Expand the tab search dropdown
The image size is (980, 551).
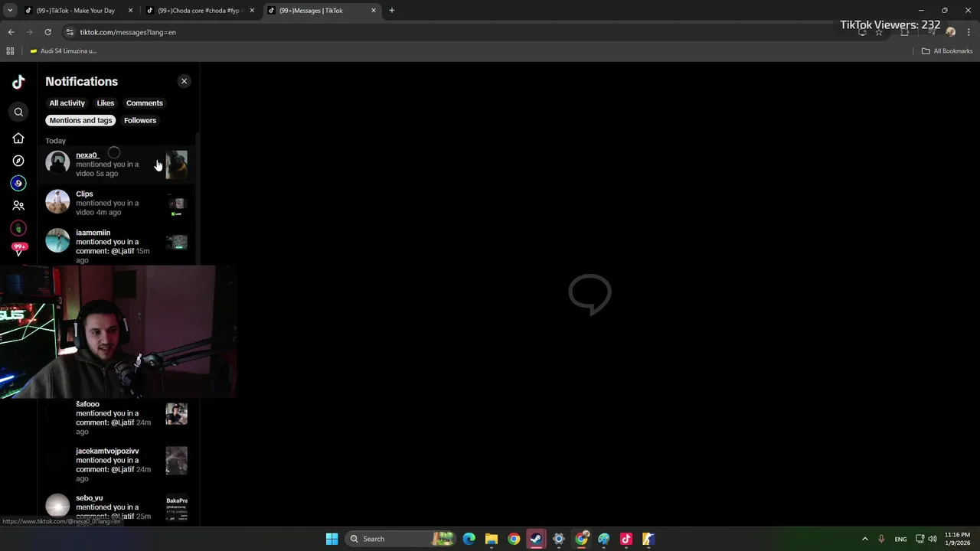point(10,11)
